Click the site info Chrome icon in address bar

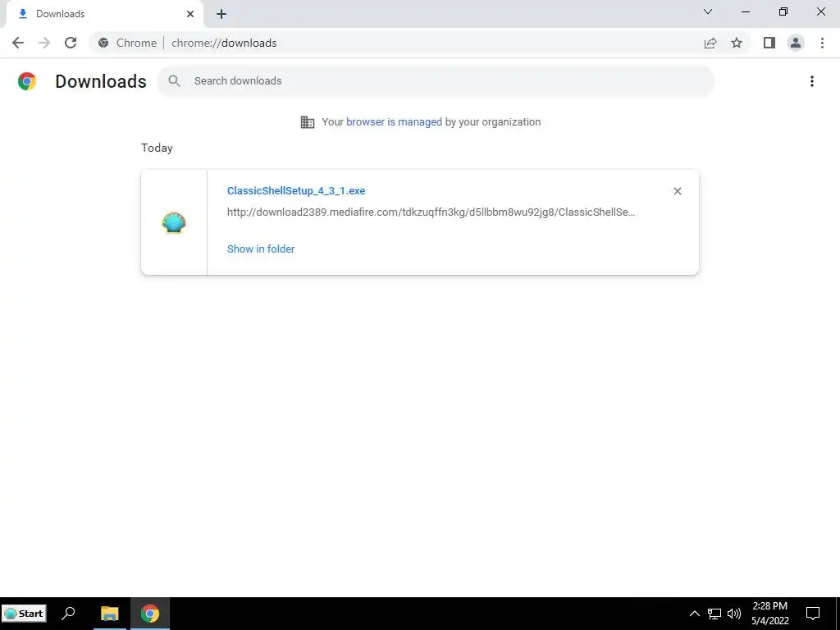[x=103, y=43]
